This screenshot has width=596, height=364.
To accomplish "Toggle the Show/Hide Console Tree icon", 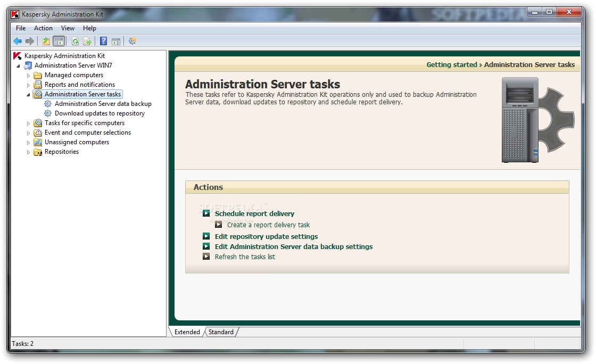I will click(59, 41).
